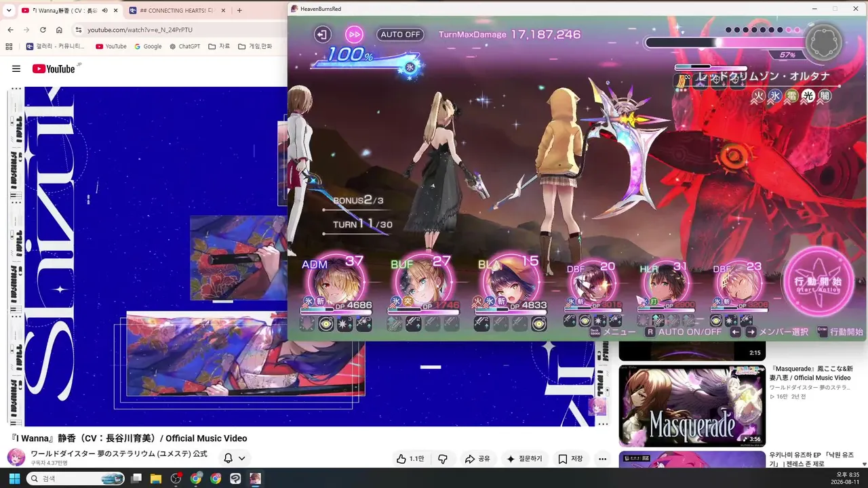Reload the YouTube page
868x488 pixels.
[x=43, y=30]
